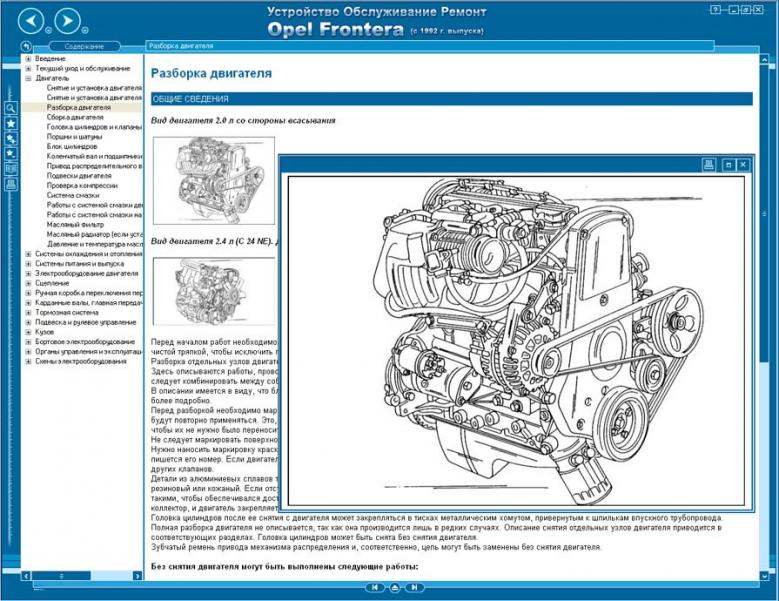Expand Электрооборудование двигателя section
This screenshot has width=779, height=601.
click(x=28, y=273)
